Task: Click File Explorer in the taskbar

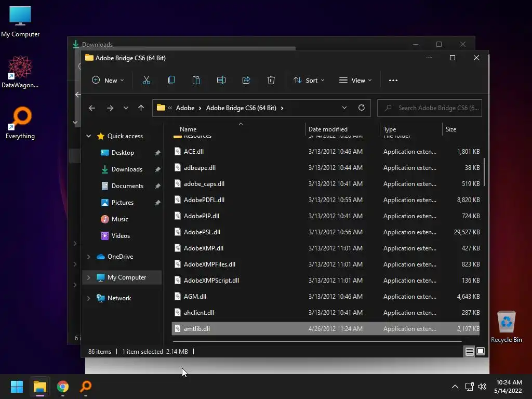Action: click(39, 387)
